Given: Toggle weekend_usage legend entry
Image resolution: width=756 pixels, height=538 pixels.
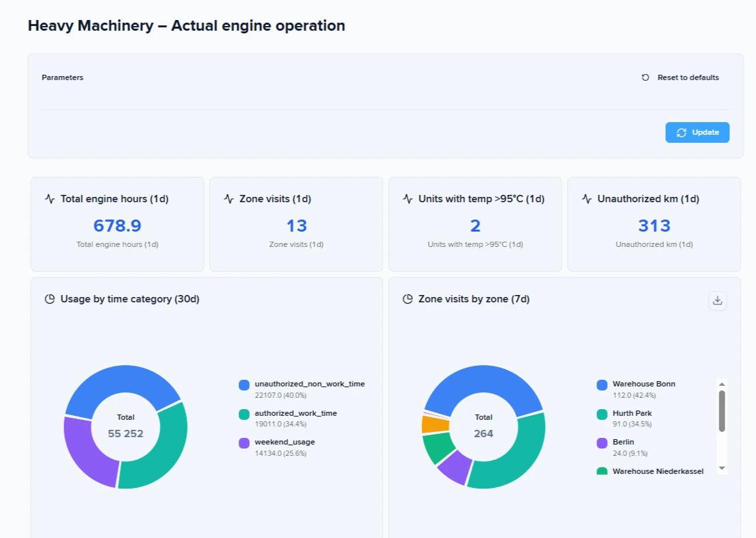Looking at the screenshot, I should 285,442.
